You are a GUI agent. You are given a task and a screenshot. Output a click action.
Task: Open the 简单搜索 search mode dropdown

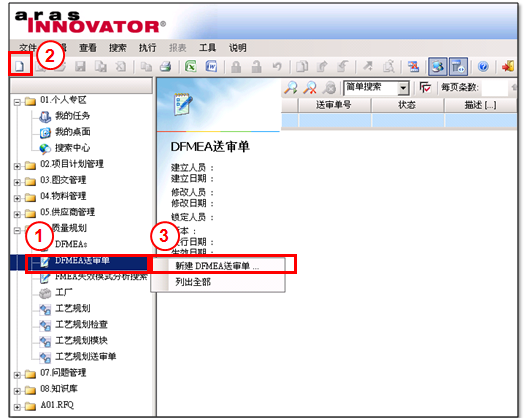coord(403,88)
